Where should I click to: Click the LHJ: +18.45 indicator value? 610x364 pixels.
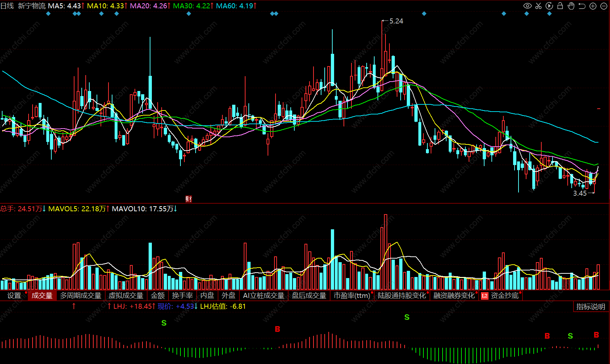[x=135, y=306]
